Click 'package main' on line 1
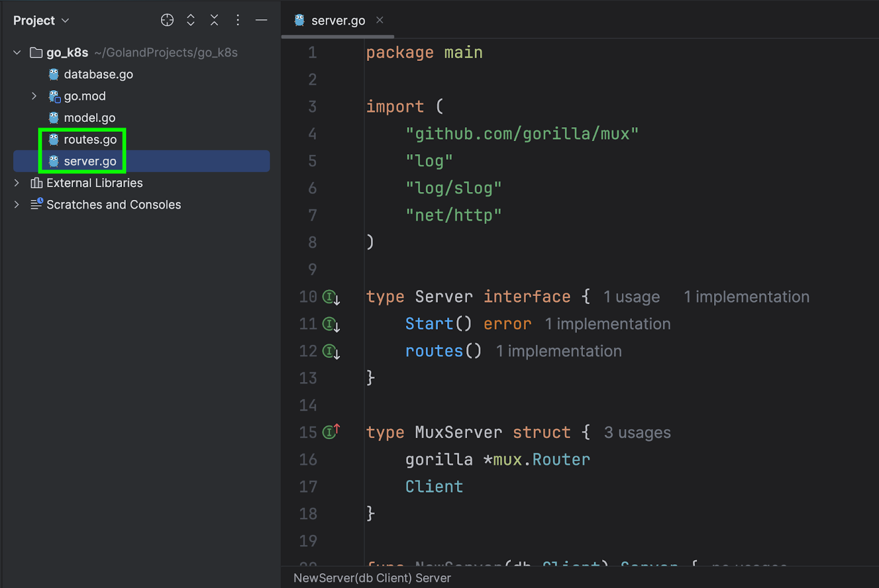879x588 pixels. click(424, 53)
